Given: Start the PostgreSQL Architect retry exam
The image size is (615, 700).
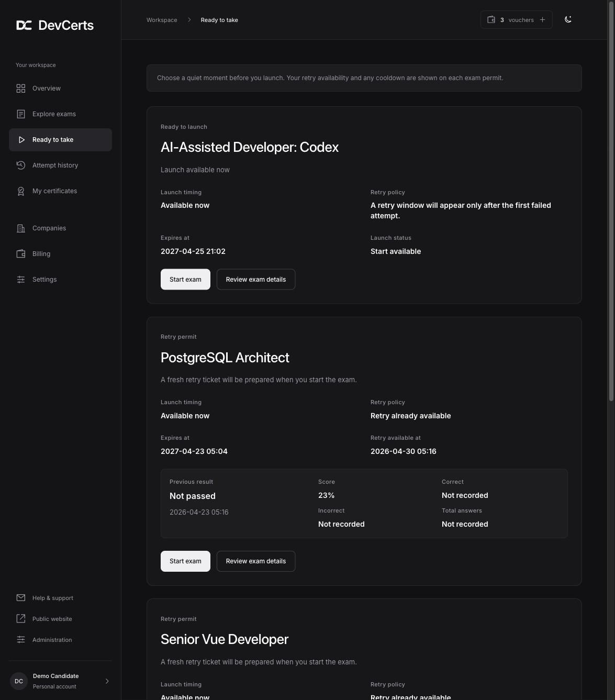Looking at the screenshot, I should 185,561.
